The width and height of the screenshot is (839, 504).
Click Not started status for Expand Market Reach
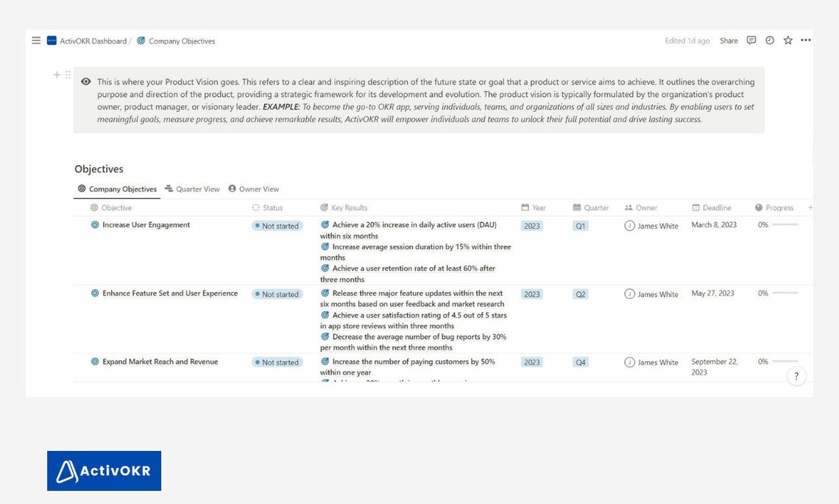point(277,362)
